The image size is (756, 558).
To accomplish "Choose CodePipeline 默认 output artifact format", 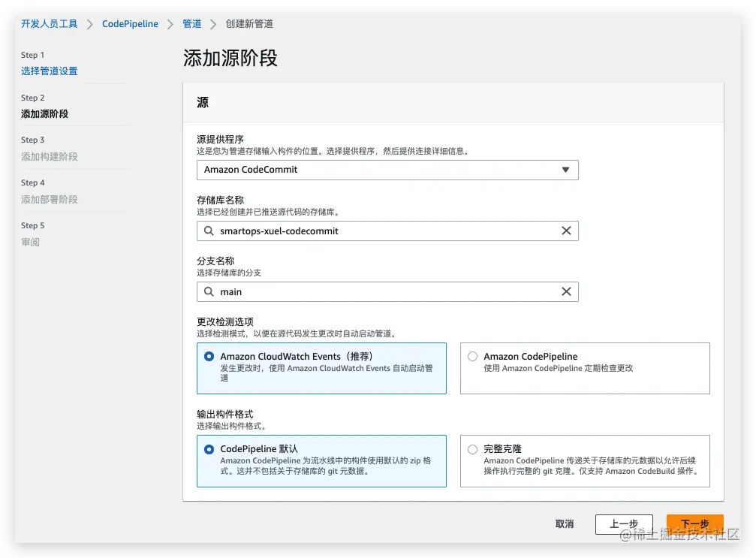I will (x=209, y=449).
